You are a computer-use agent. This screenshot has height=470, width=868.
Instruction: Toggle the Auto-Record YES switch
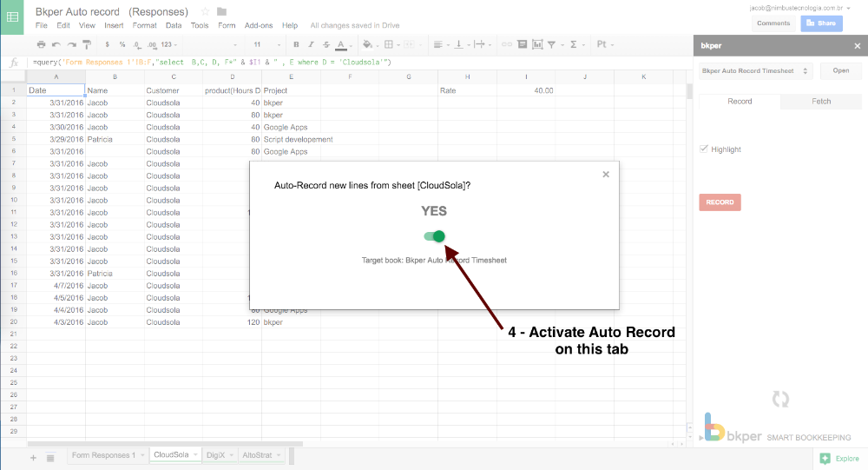435,236
